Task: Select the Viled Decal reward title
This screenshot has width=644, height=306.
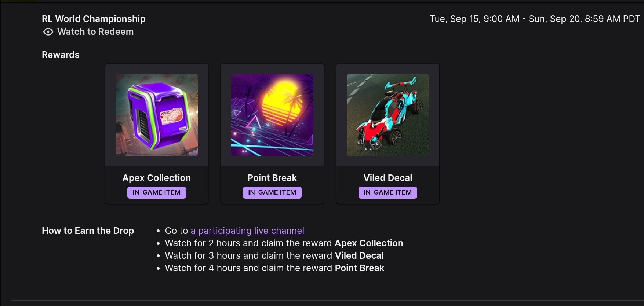Action: pos(388,178)
